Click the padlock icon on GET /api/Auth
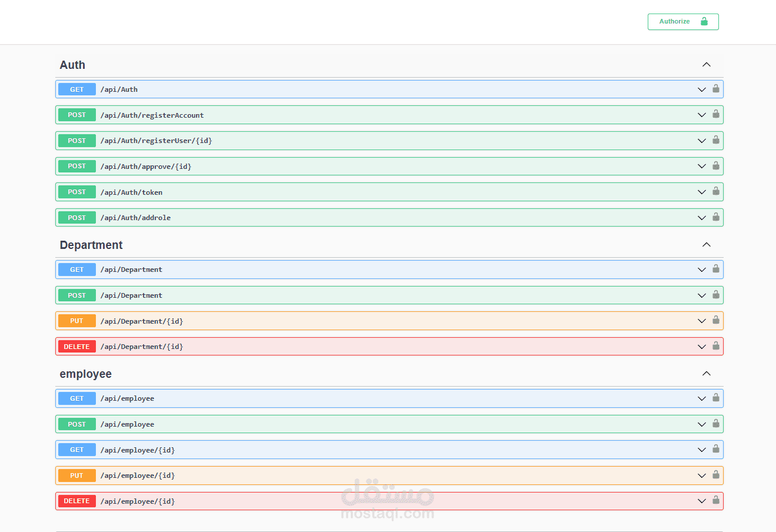Image resolution: width=776 pixels, height=532 pixels. 716,89
